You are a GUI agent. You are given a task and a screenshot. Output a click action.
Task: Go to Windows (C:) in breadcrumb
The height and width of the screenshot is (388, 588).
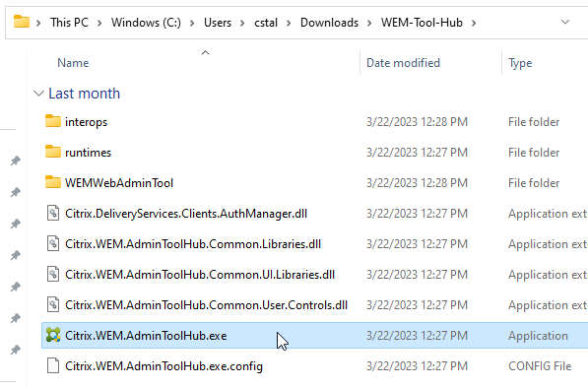146,23
